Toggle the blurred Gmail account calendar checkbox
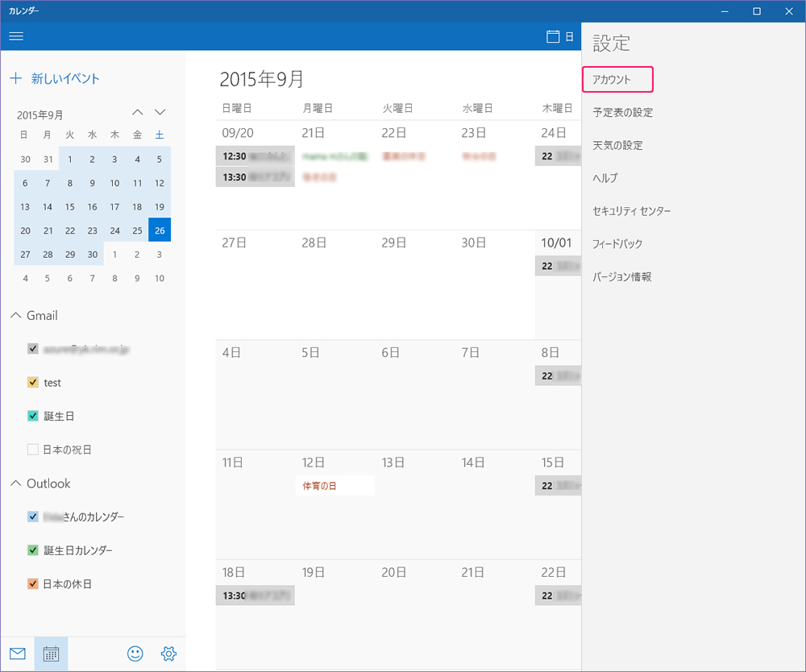 pos(33,349)
